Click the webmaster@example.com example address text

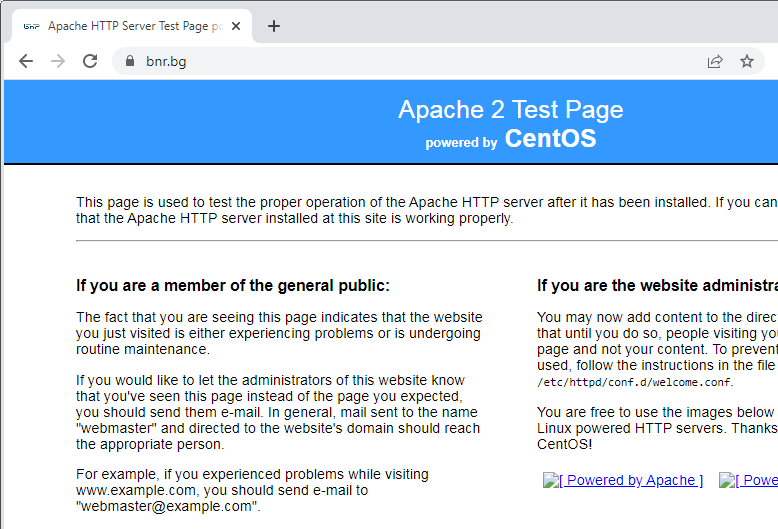(167, 506)
